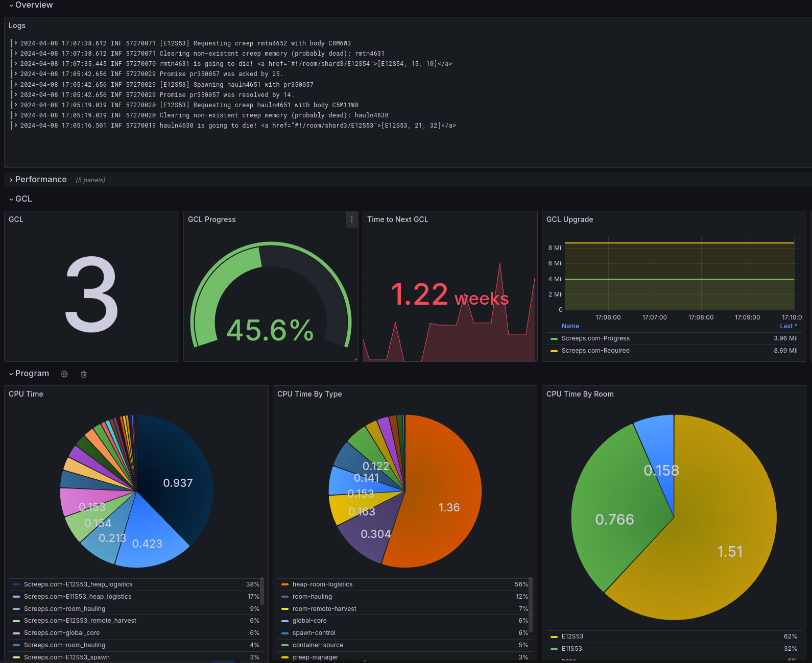This screenshot has height=663, width=812.
Task: Toggle Screeps.com-global_core legend entry
Action: [x=62, y=633]
